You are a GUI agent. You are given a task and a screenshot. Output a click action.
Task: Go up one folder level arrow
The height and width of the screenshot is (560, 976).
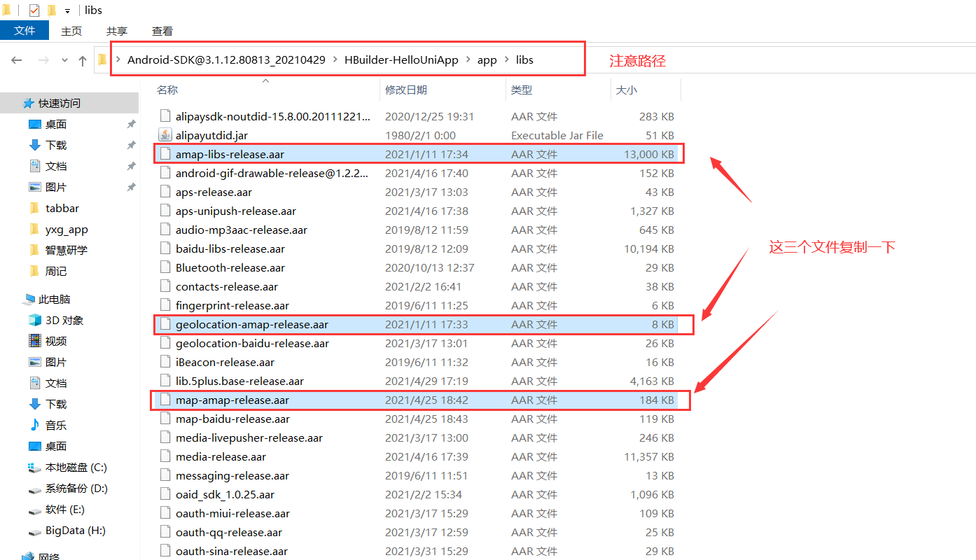click(x=83, y=60)
